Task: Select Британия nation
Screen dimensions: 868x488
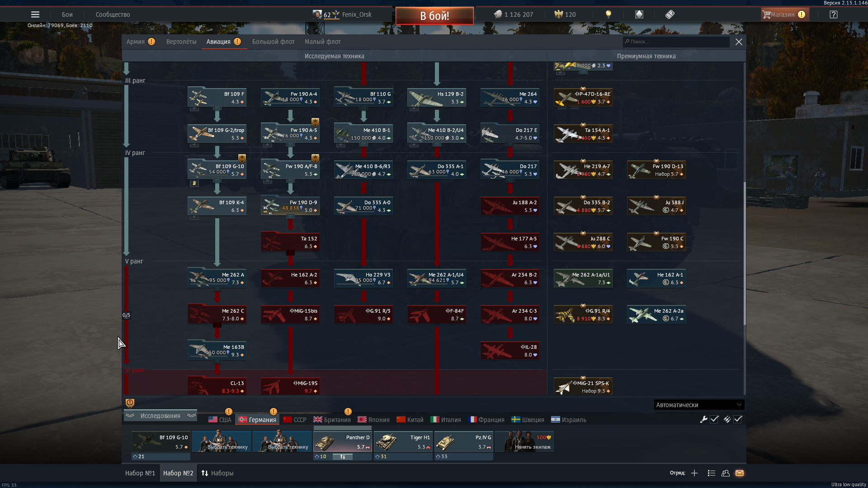Action: click(x=332, y=420)
